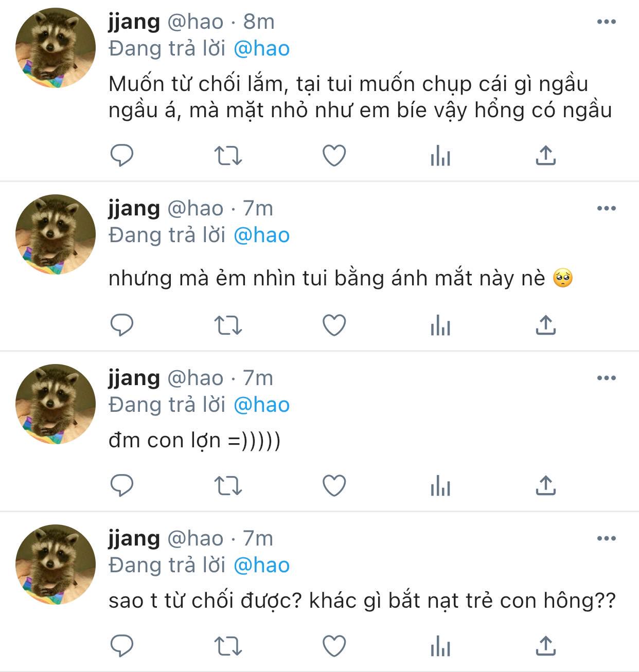Share the "sao t từ chối được" tweet
The height and width of the screenshot is (672, 639).
pyautogui.click(x=546, y=645)
